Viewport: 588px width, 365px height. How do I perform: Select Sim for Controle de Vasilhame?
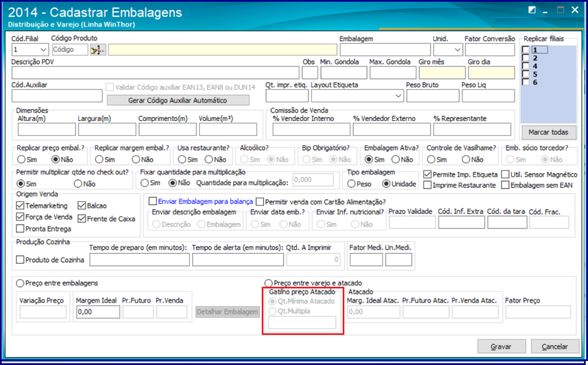[x=431, y=160]
